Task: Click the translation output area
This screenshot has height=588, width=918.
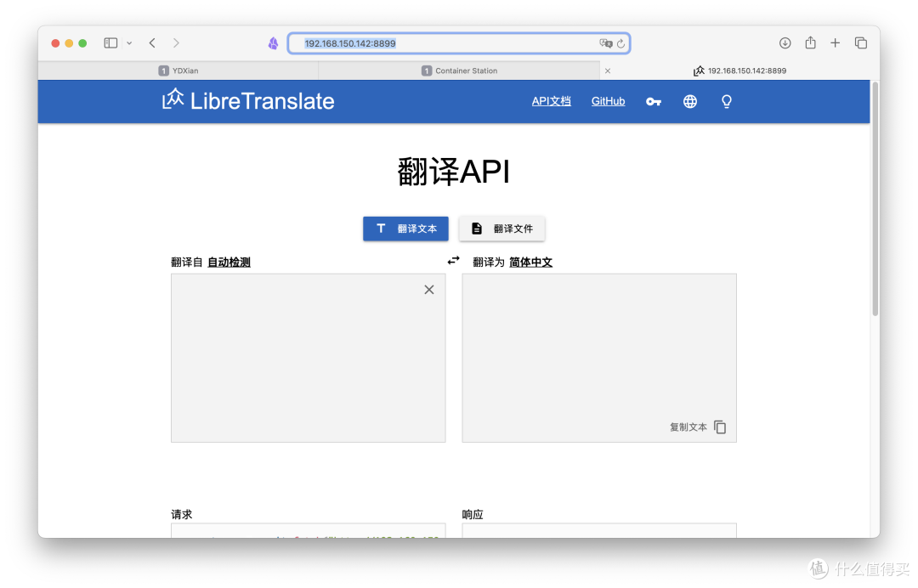Action: click(599, 358)
